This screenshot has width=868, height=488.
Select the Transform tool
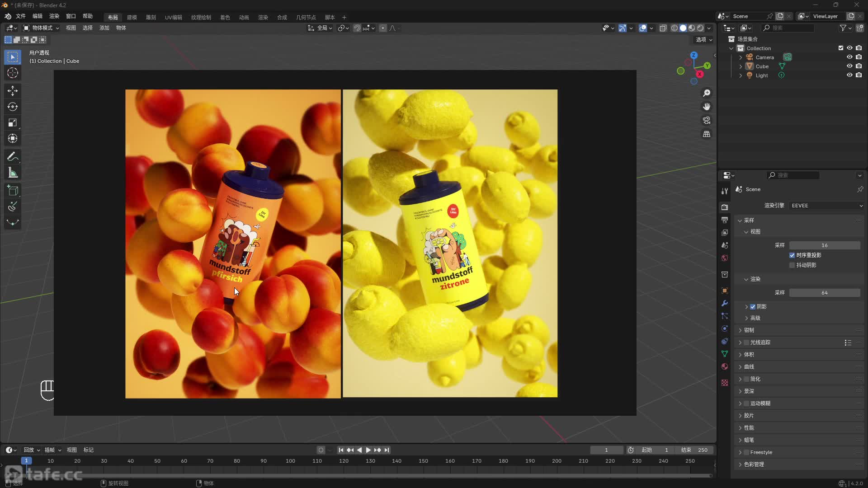click(x=13, y=138)
